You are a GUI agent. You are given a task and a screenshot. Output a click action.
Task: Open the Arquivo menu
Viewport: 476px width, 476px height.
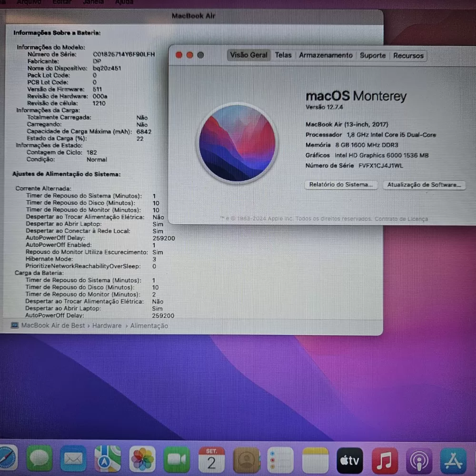(29, 2)
